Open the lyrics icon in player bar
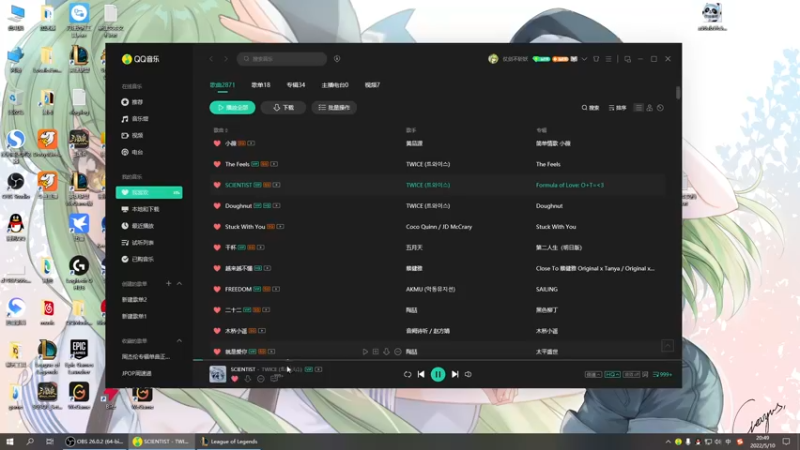This screenshot has height=450, width=800. tap(645, 374)
